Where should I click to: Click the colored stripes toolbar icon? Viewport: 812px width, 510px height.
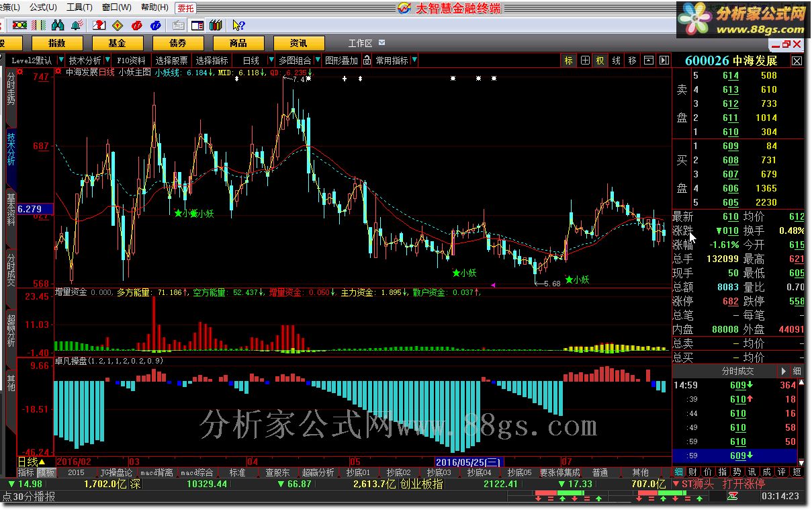[x=38, y=25]
